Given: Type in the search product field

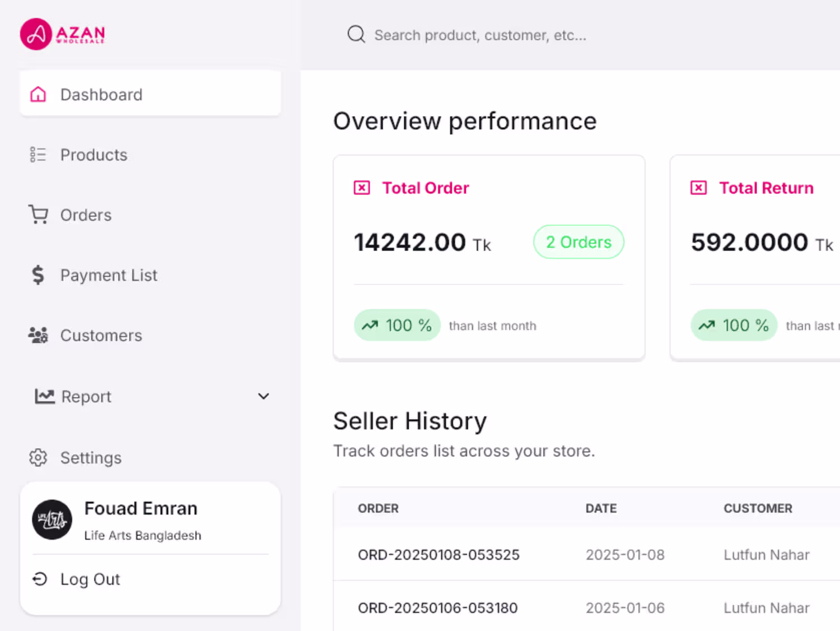Looking at the screenshot, I should (480, 35).
